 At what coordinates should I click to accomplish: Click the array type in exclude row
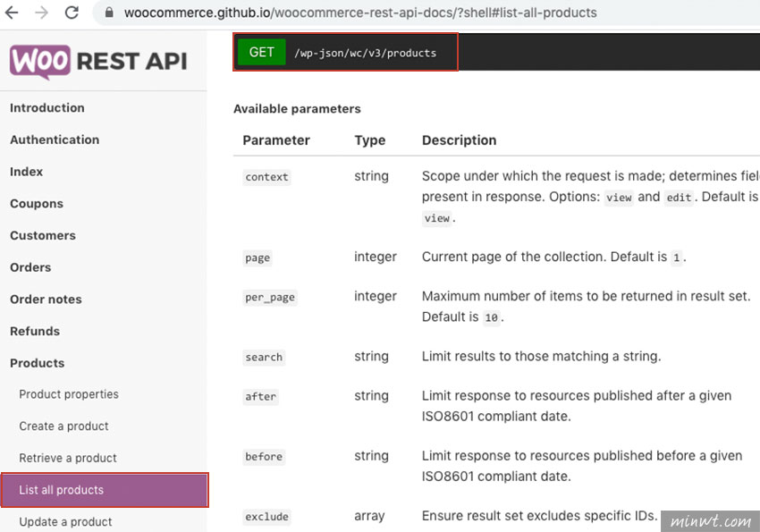tap(369, 517)
